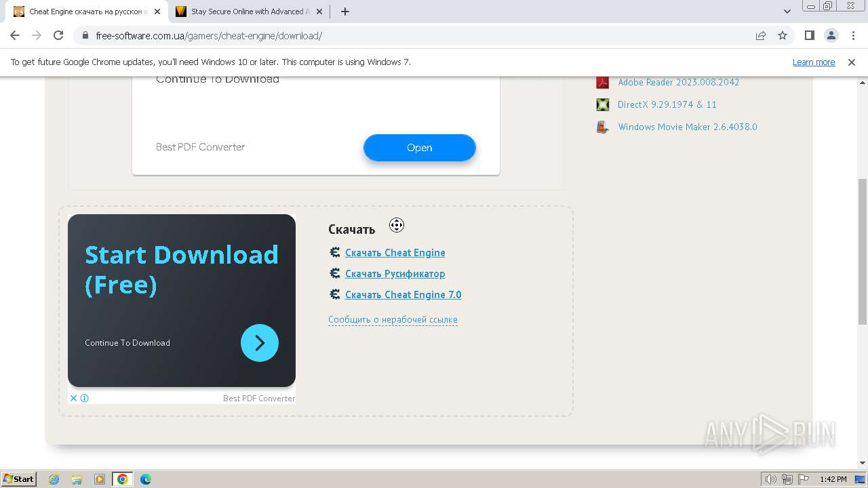Open the browser side panel
Screen dimensions: 868x488
809,35
